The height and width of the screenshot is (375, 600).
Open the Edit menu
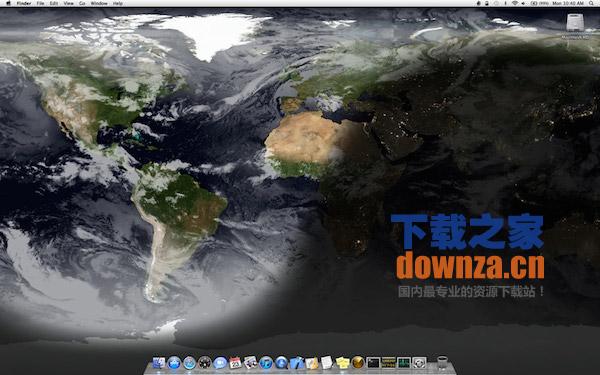pyautogui.click(x=54, y=3)
